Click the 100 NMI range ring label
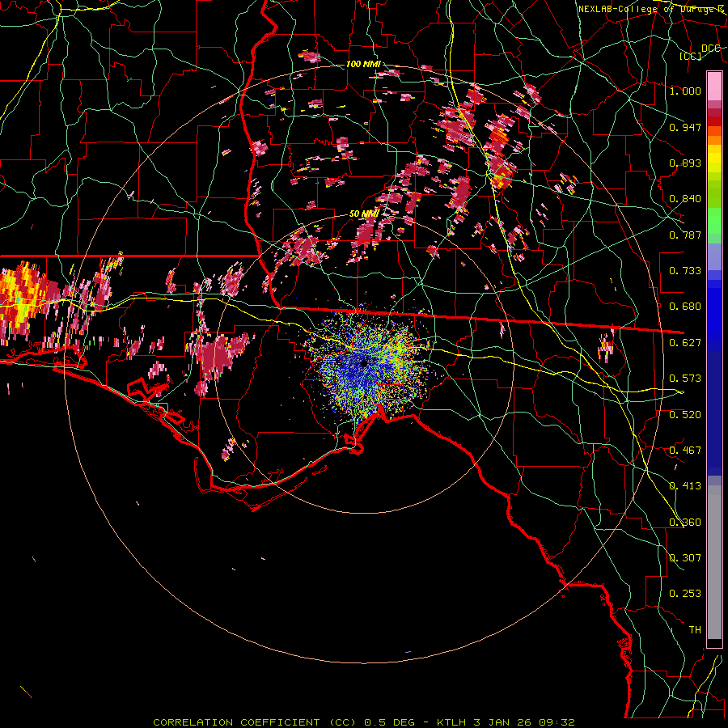This screenshot has width=728, height=728. (363, 64)
